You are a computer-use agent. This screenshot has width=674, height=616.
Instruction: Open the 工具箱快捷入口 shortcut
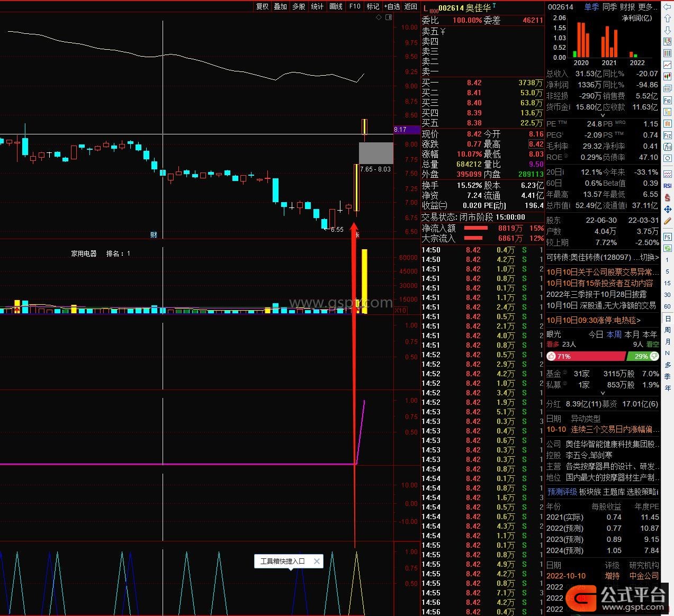(x=283, y=561)
